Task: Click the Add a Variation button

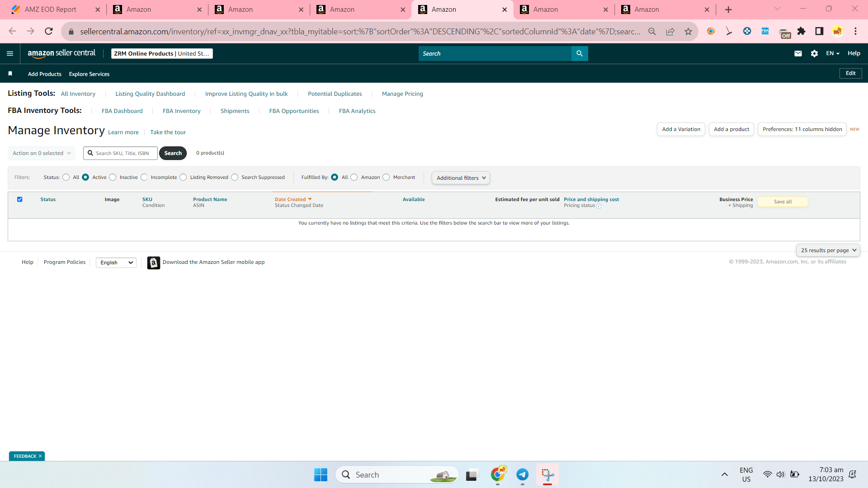Action: point(681,129)
